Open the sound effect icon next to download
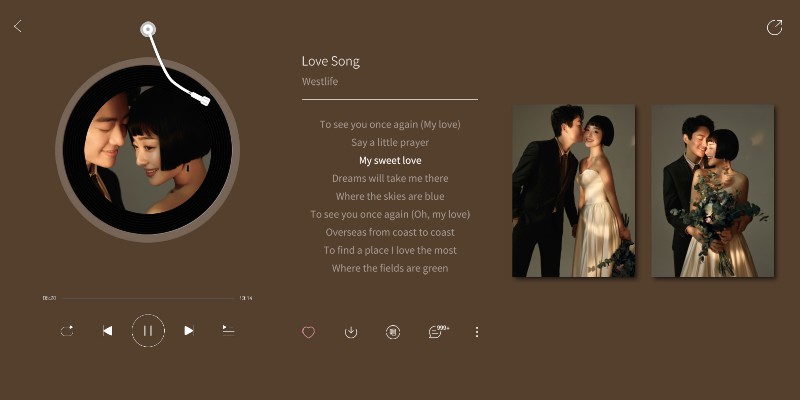 click(x=393, y=332)
